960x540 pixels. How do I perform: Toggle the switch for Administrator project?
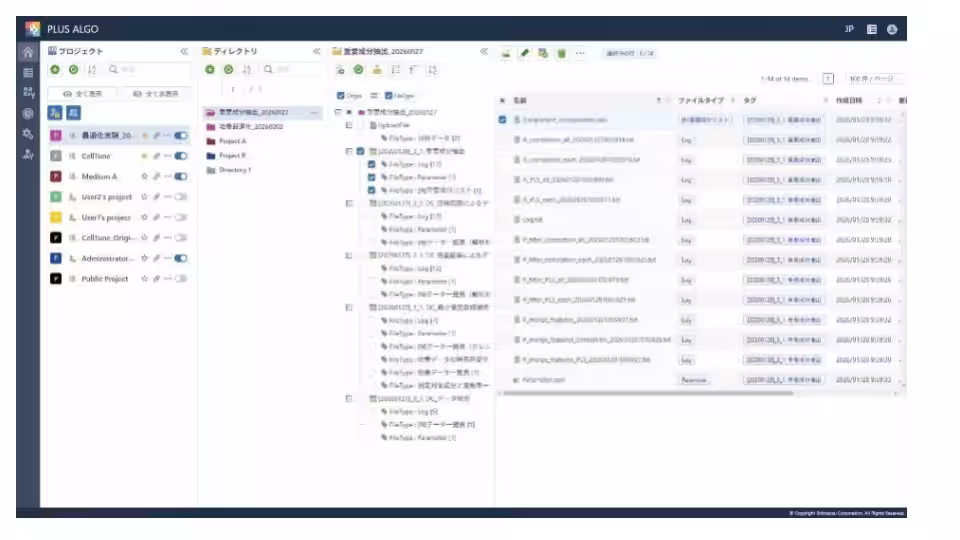click(x=181, y=258)
